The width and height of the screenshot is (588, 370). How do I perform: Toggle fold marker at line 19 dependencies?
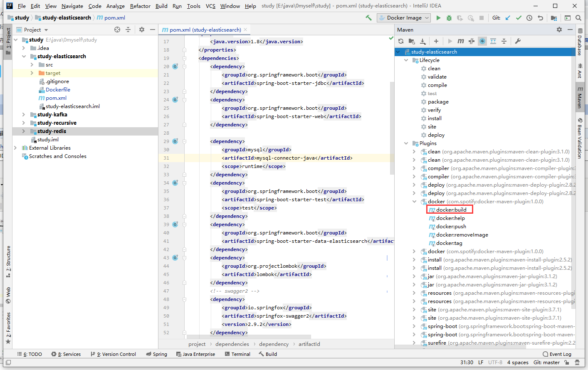[x=184, y=58]
